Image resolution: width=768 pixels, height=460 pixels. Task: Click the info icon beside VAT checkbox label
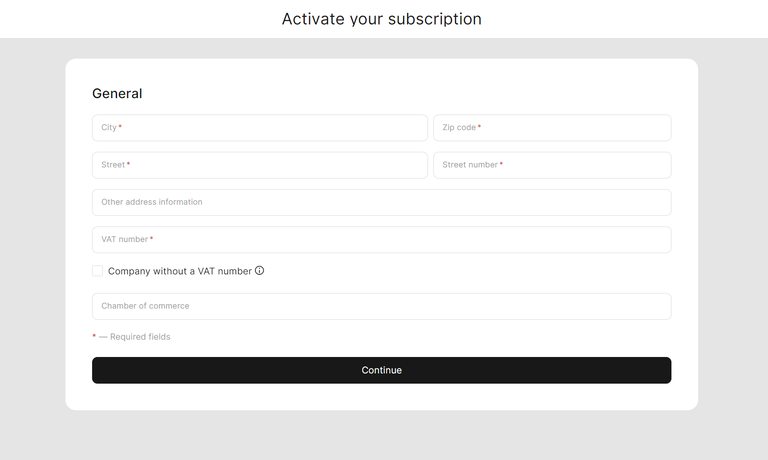(x=260, y=271)
